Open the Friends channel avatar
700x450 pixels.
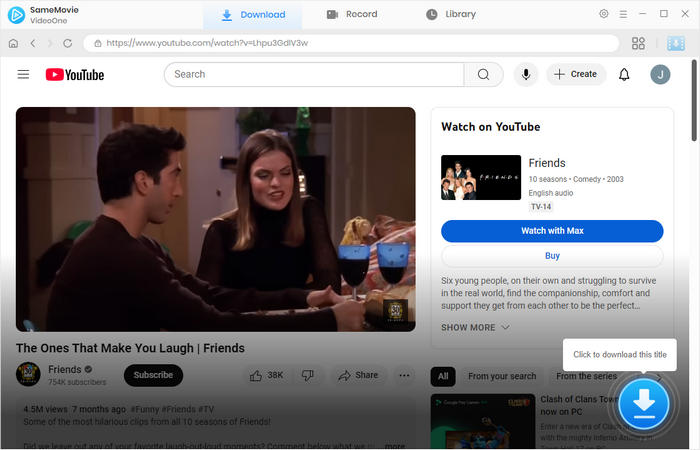tap(28, 374)
